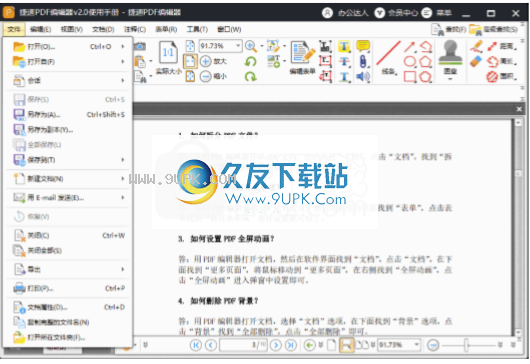
Task: Open the Stamp tool
Action: tap(450, 57)
